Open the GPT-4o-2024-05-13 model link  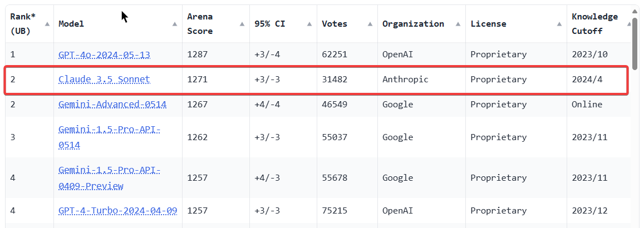click(104, 55)
